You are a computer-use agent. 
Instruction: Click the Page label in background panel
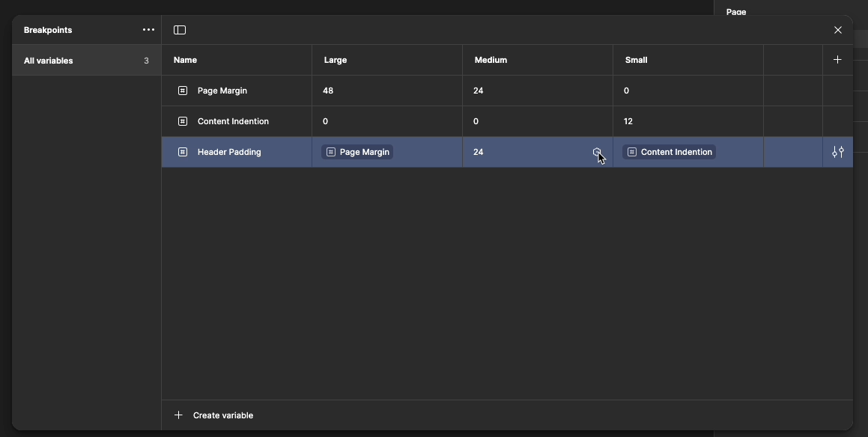click(736, 12)
